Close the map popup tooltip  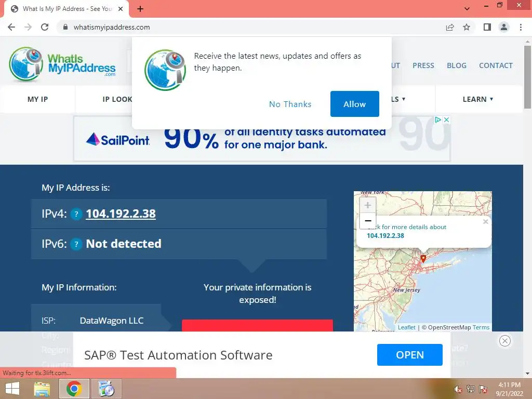click(486, 221)
